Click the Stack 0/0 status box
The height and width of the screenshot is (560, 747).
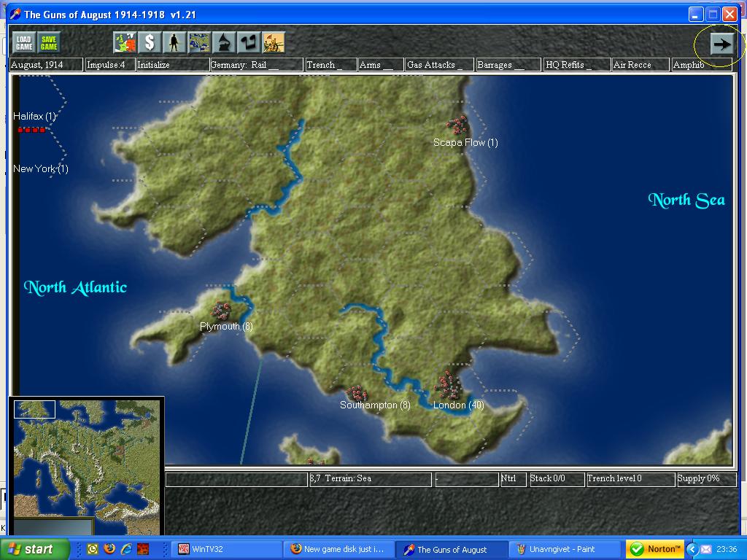(557, 479)
